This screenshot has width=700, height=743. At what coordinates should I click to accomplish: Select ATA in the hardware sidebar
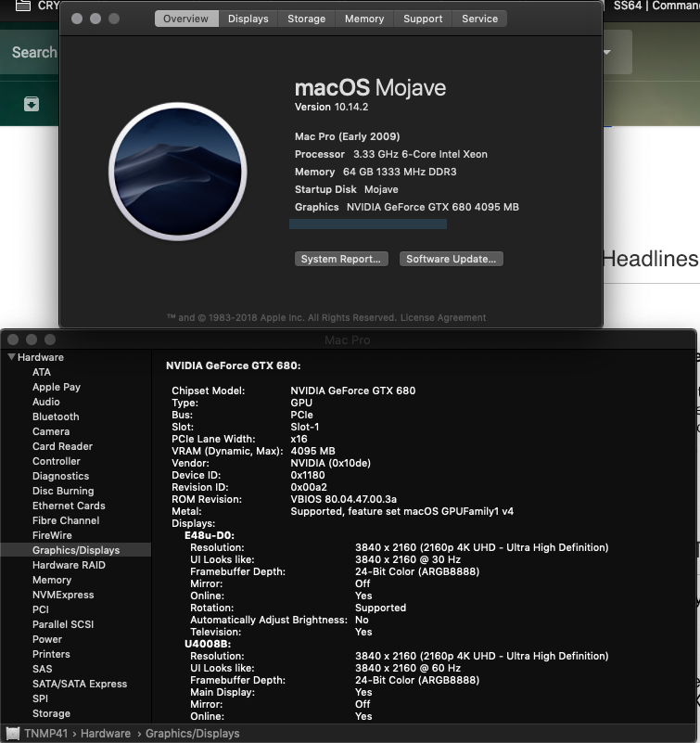(x=42, y=372)
